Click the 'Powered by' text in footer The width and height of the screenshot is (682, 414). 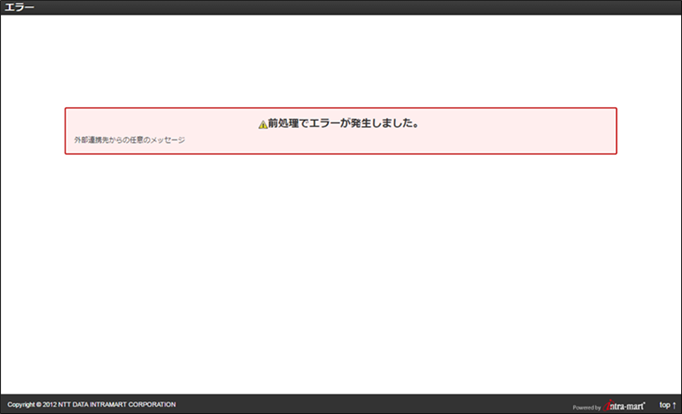[587, 407]
